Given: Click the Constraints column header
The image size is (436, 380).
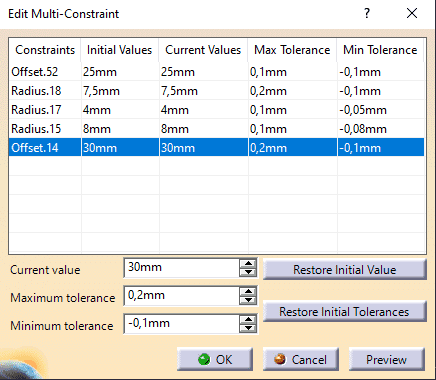Looking at the screenshot, I should tap(45, 50).
